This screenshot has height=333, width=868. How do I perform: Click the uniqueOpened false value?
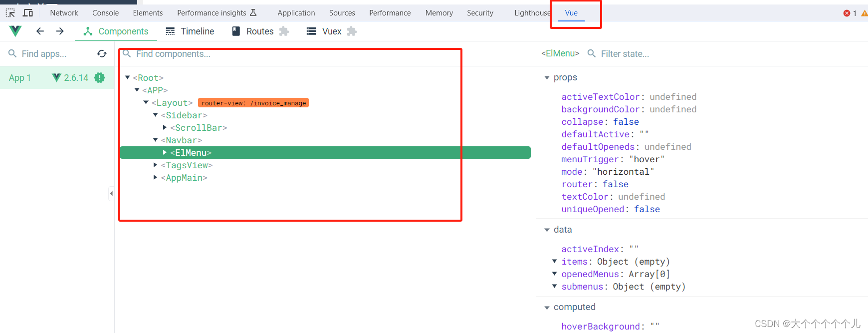click(647, 209)
